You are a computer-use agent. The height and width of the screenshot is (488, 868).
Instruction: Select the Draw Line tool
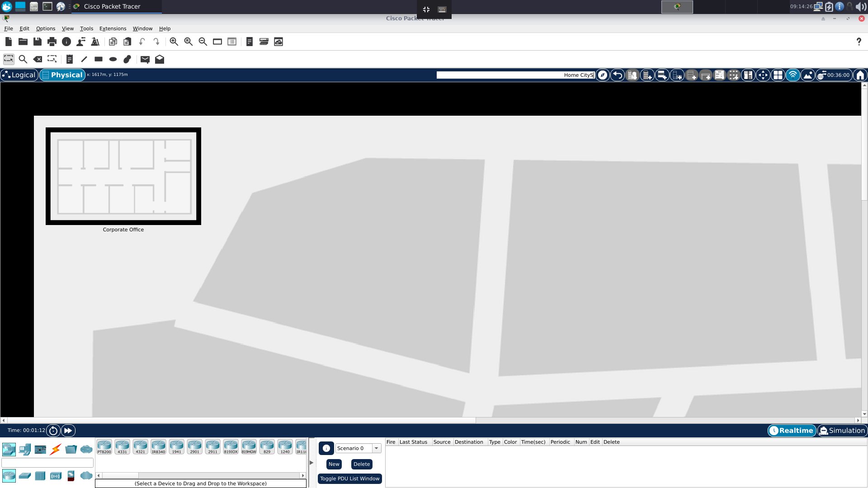coord(84,59)
